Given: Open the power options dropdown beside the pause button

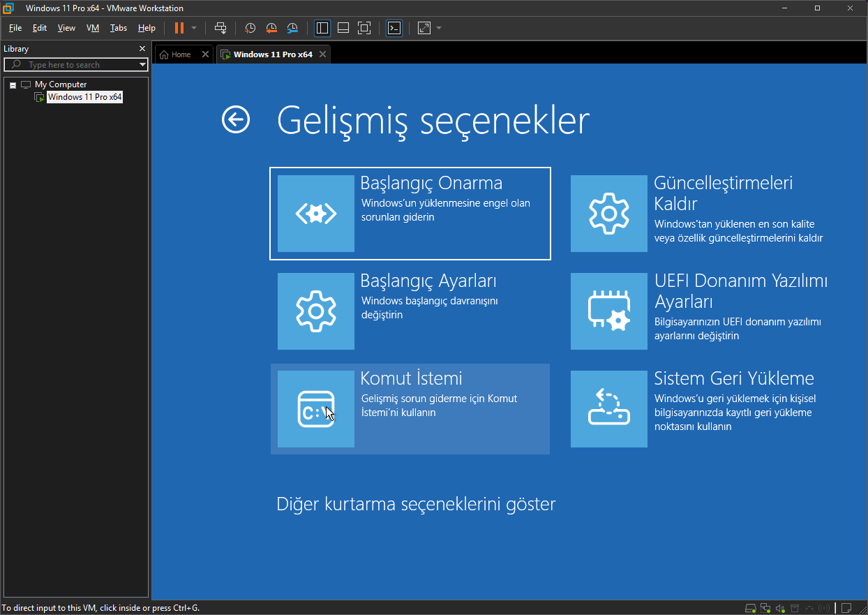Looking at the screenshot, I should pos(194,28).
